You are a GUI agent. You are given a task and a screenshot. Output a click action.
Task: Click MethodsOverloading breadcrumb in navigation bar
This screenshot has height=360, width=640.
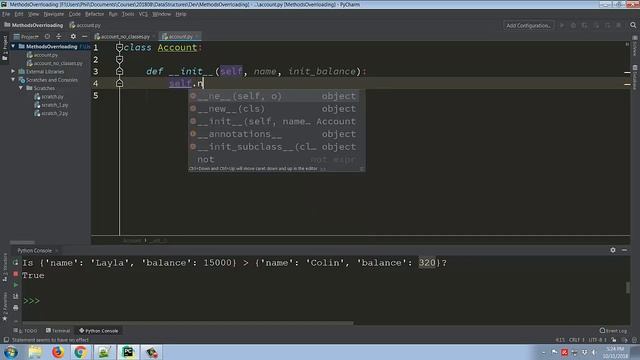[x=33, y=25]
